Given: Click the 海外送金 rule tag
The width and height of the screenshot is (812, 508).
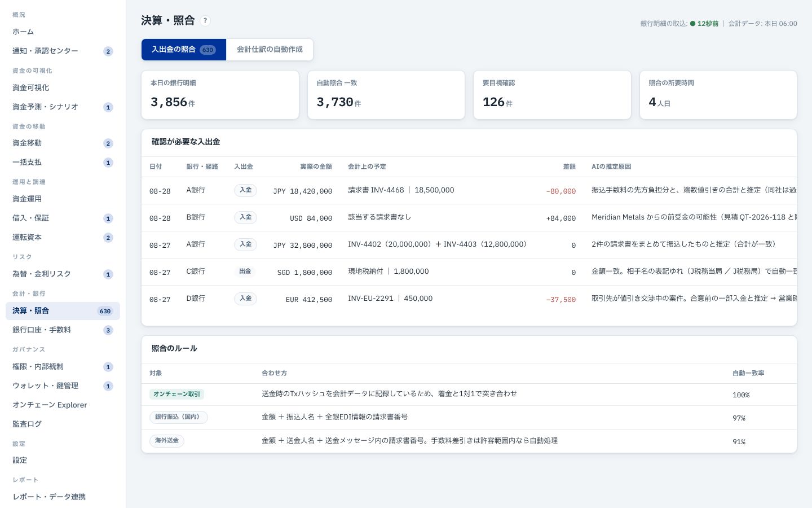Looking at the screenshot, I should (x=167, y=441).
